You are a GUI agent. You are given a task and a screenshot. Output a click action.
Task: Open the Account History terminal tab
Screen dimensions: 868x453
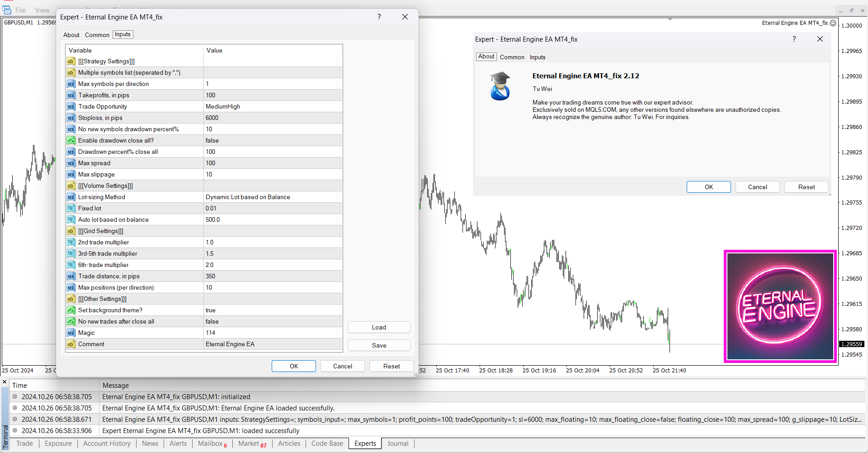[x=107, y=443]
